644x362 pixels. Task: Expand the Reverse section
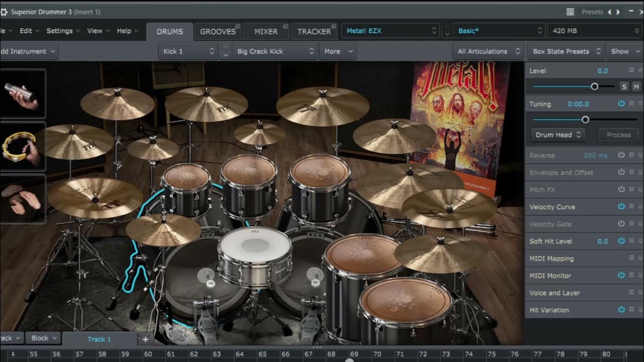[640, 155]
